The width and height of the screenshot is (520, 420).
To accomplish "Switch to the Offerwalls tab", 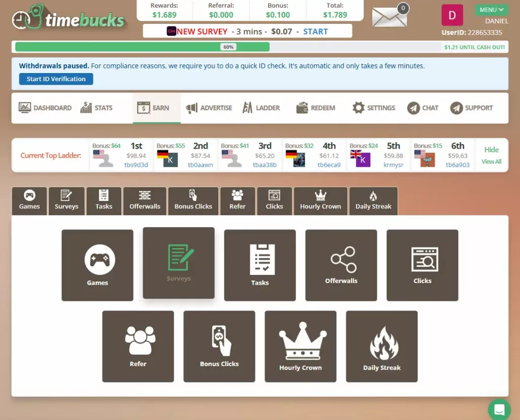I will point(145,201).
